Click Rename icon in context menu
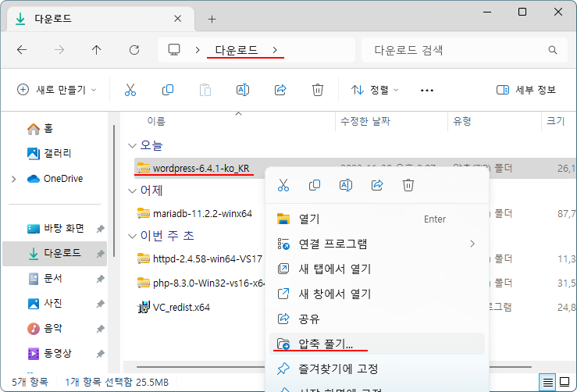577x392 pixels. point(346,185)
